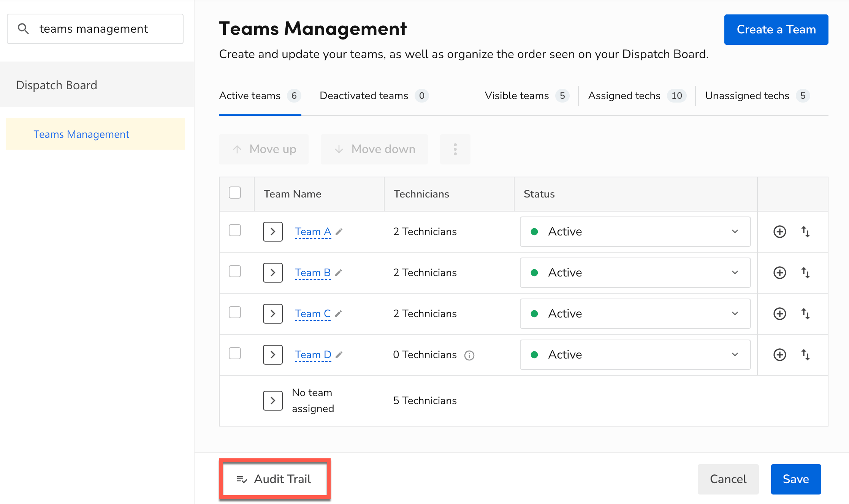Check the checkbox for Team A
This screenshot has width=849, height=504.
(235, 230)
